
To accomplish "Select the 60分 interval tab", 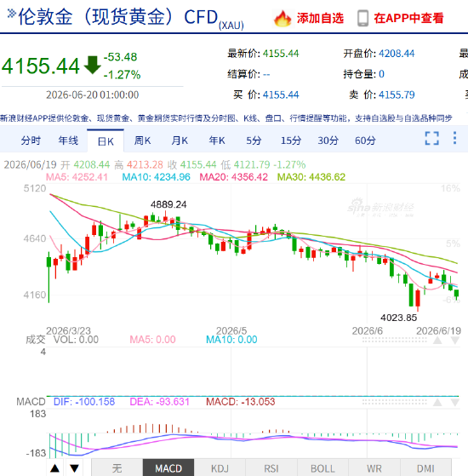I will pos(365,141).
